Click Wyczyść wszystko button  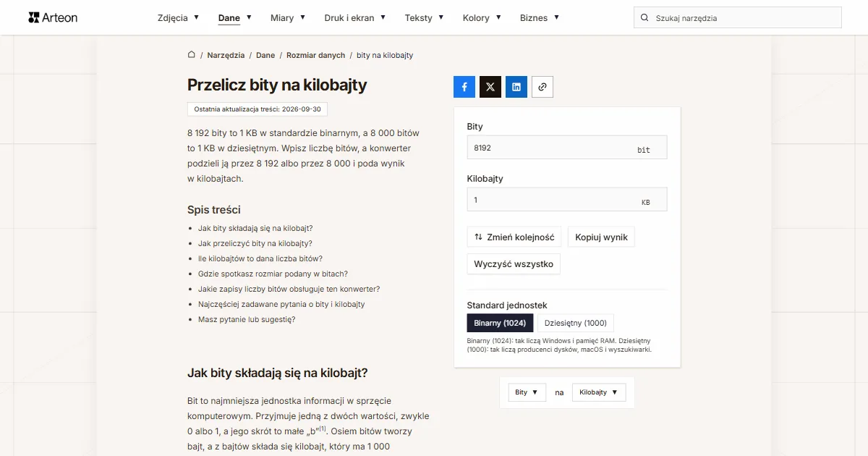click(x=514, y=264)
